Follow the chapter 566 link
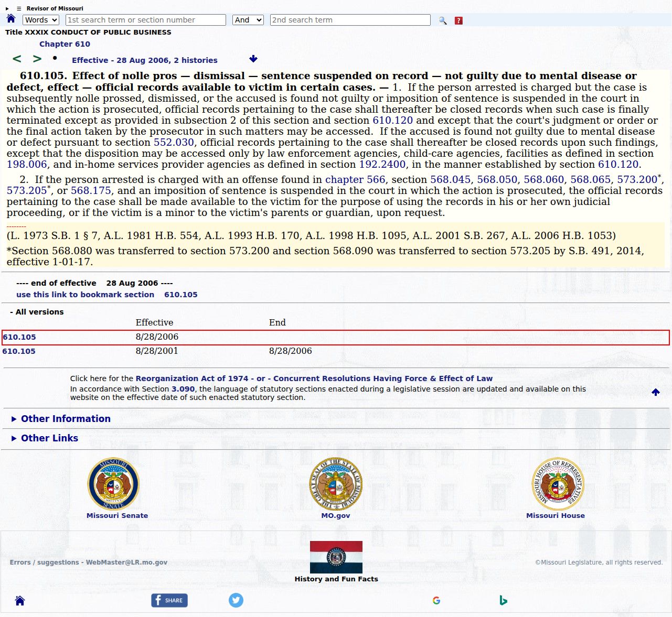672x617 pixels. point(355,180)
